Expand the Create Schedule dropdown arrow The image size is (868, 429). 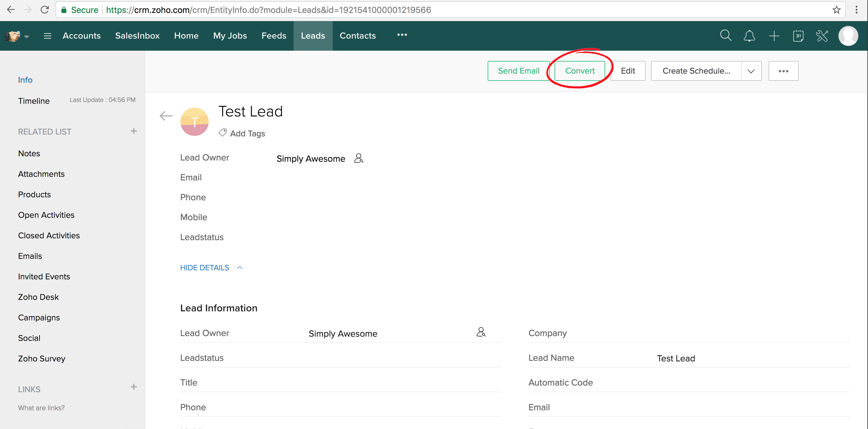point(751,71)
